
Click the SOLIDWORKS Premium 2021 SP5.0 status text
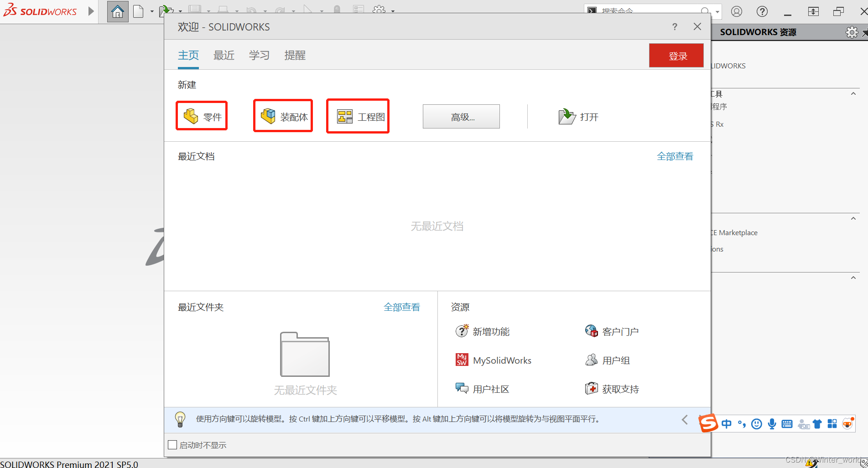pos(69,464)
